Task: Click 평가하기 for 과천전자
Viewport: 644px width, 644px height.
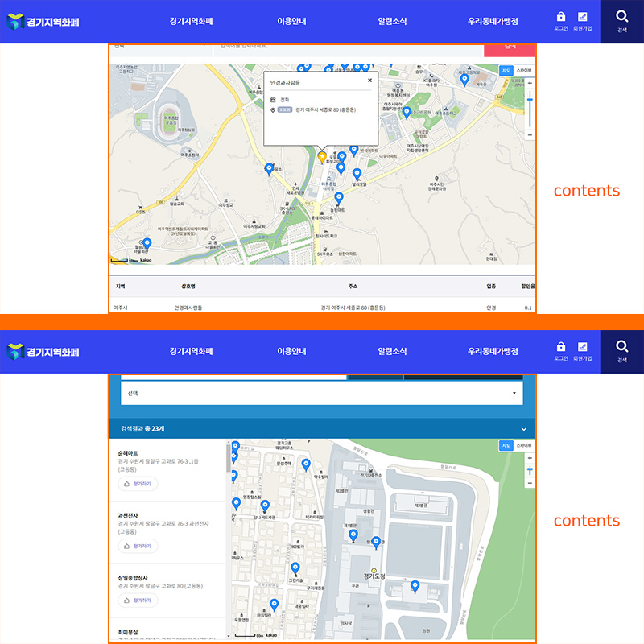Action: point(138,547)
